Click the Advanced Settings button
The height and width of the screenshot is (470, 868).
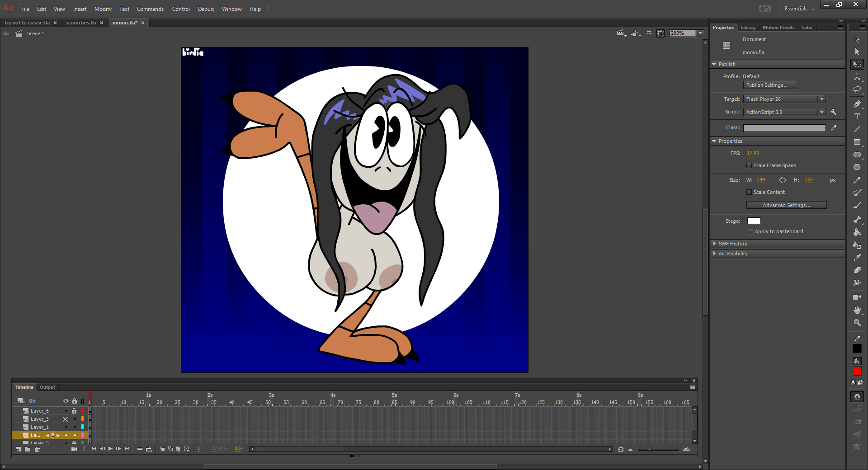point(786,205)
